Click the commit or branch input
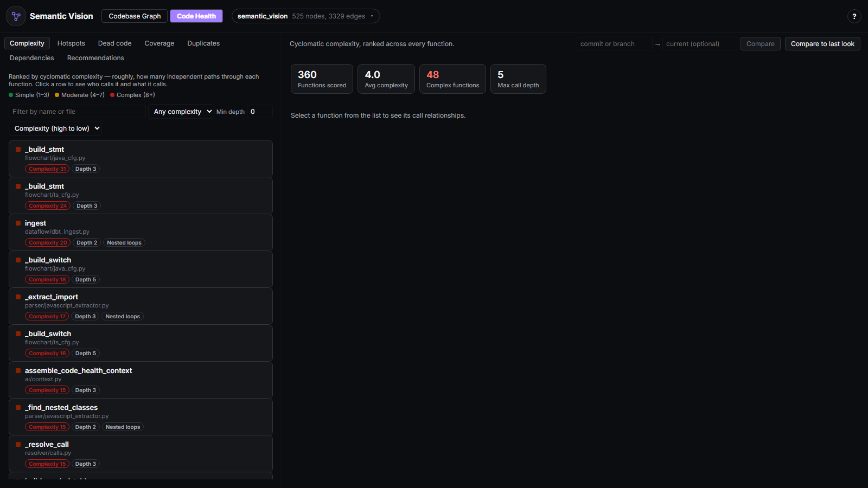Screen dimensions: 868x488 [614, 44]
